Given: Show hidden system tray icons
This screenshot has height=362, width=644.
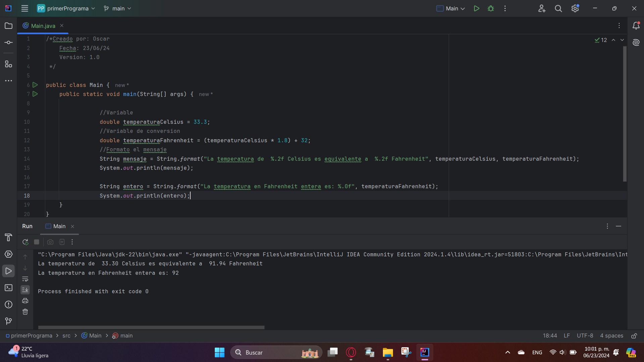Looking at the screenshot, I should click(508, 352).
